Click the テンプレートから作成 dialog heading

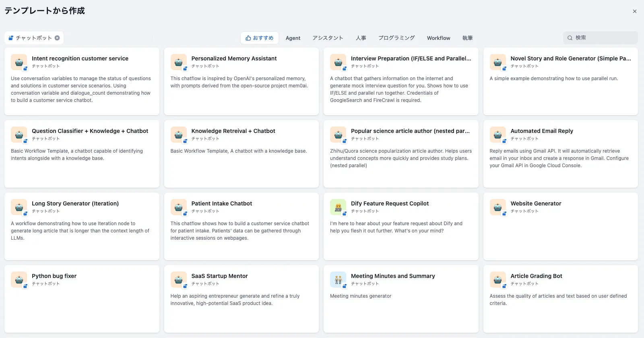[x=45, y=11]
